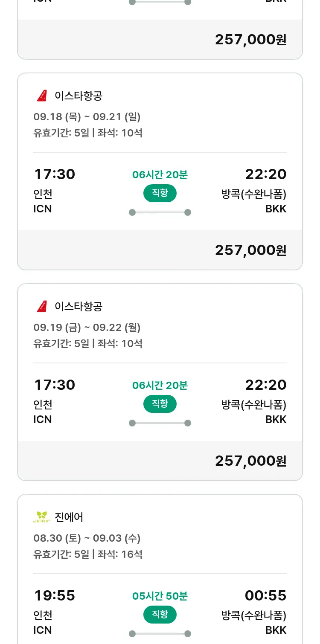Tap the 05시간 50분 flight duration
The height and width of the screenshot is (644, 320).
pyautogui.click(x=160, y=596)
